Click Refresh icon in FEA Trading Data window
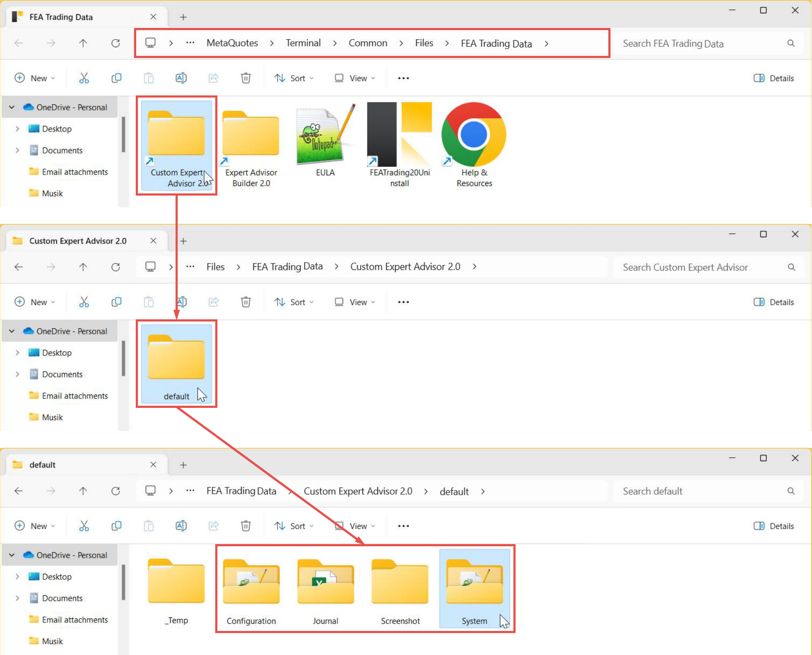The image size is (812, 655). [x=116, y=43]
